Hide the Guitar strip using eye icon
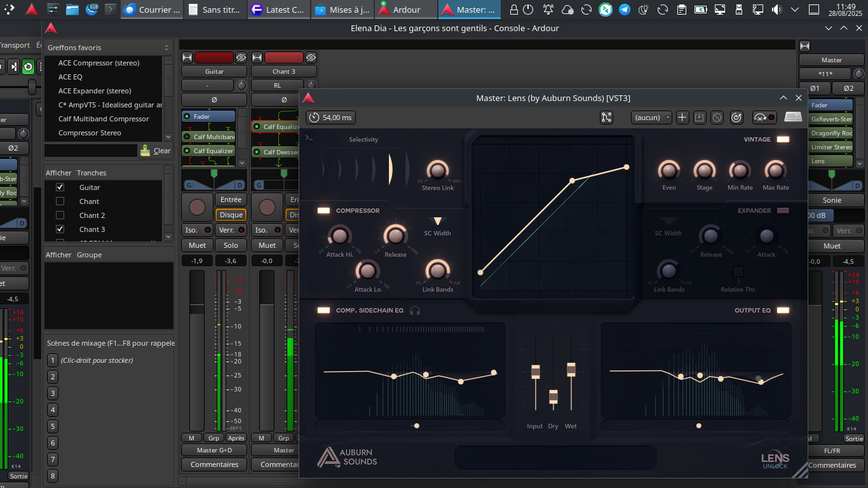This screenshot has height=488, width=868. point(241,57)
